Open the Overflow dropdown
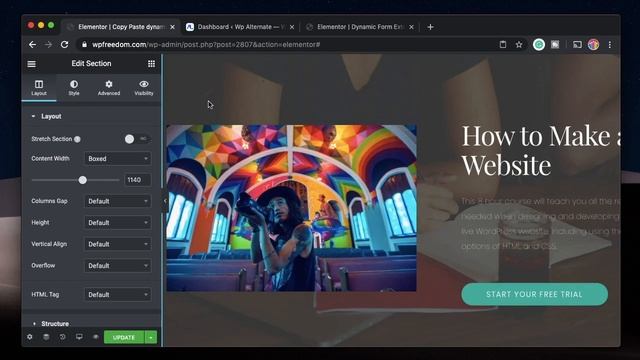640x360 pixels. pos(118,266)
